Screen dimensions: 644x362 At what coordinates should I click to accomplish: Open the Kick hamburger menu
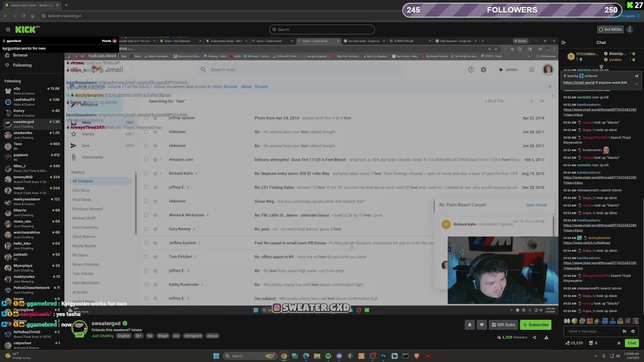[x=8, y=30]
